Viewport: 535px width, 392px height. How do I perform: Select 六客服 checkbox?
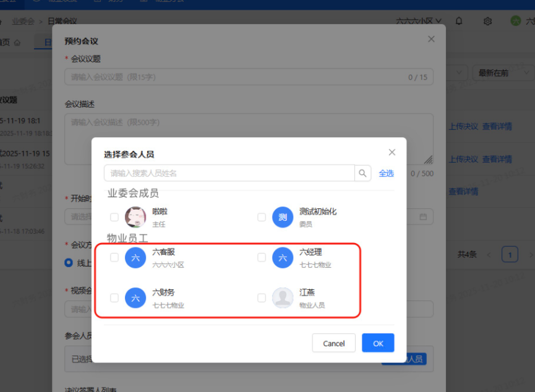pyautogui.click(x=114, y=257)
